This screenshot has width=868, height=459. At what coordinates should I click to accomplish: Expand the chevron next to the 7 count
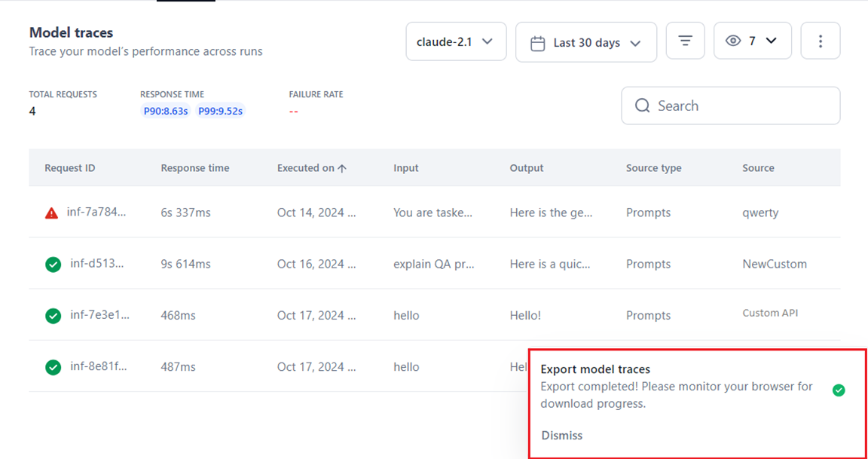(x=771, y=41)
